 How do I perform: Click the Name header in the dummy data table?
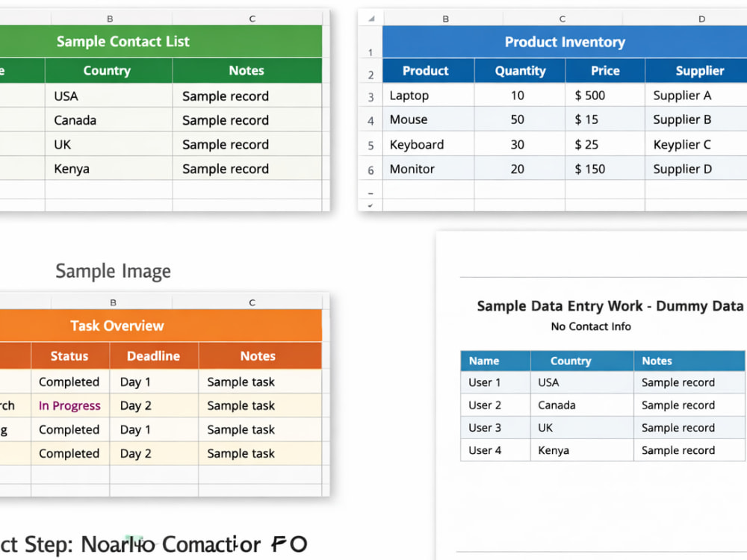tap(495, 361)
